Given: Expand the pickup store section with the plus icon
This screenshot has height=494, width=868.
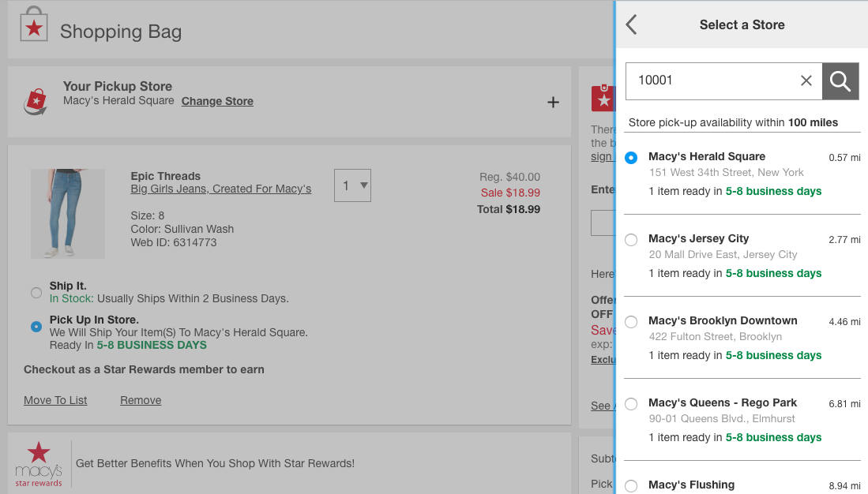Looking at the screenshot, I should [554, 102].
